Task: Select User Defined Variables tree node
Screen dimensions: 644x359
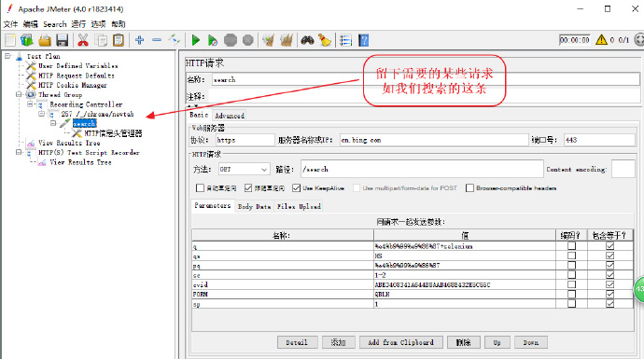Action: tap(78, 65)
